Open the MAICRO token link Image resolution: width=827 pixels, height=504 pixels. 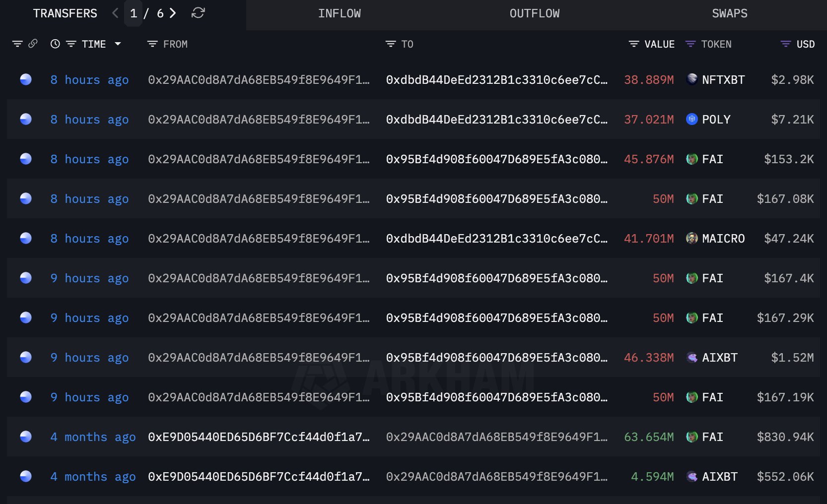(x=723, y=239)
